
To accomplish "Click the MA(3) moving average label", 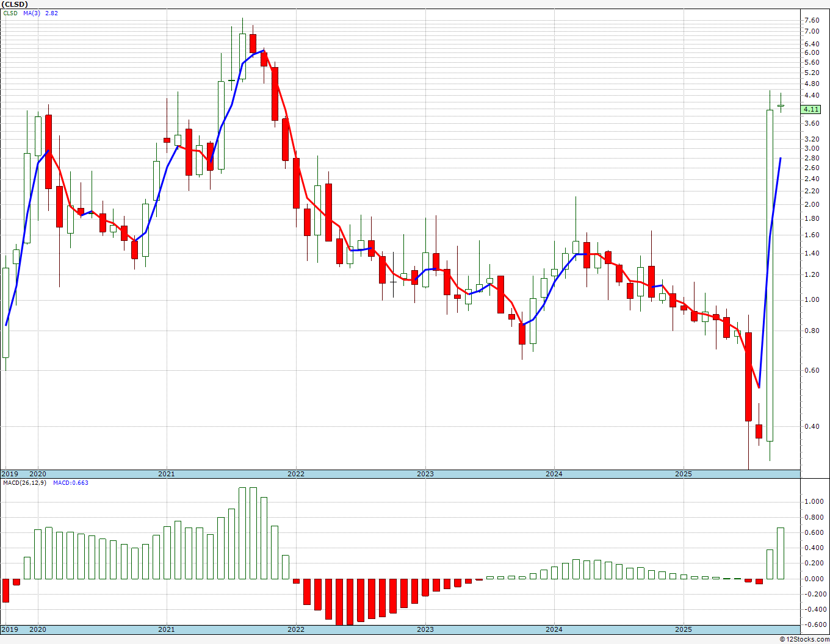I will [x=32, y=13].
